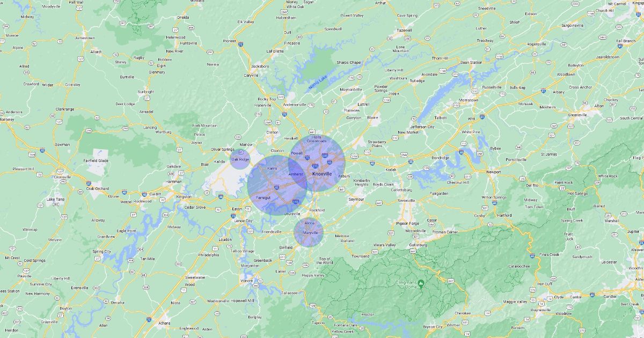This screenshot has width=644, height=338.
Task: Click the Route 61 shield above Oak Ridge
Action: point(241,153)
